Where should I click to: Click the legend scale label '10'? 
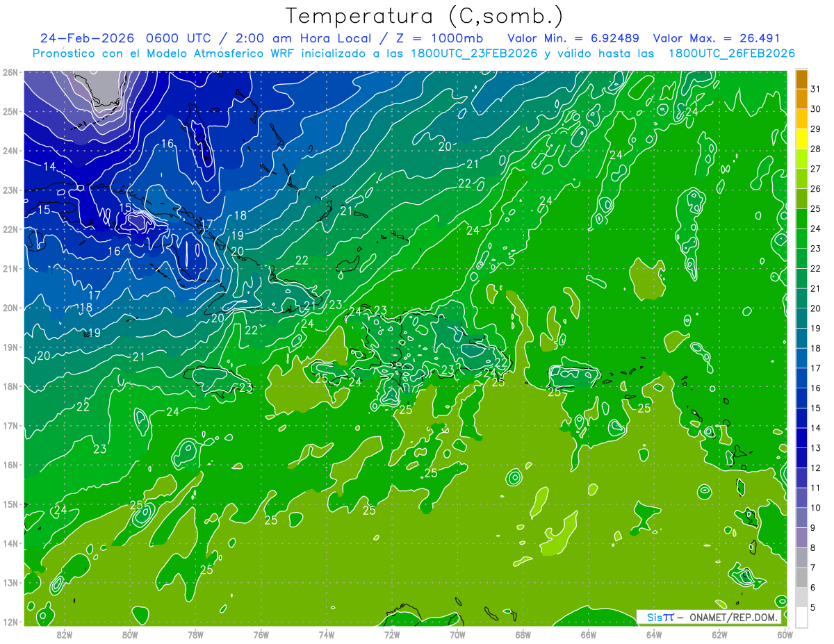815,507
